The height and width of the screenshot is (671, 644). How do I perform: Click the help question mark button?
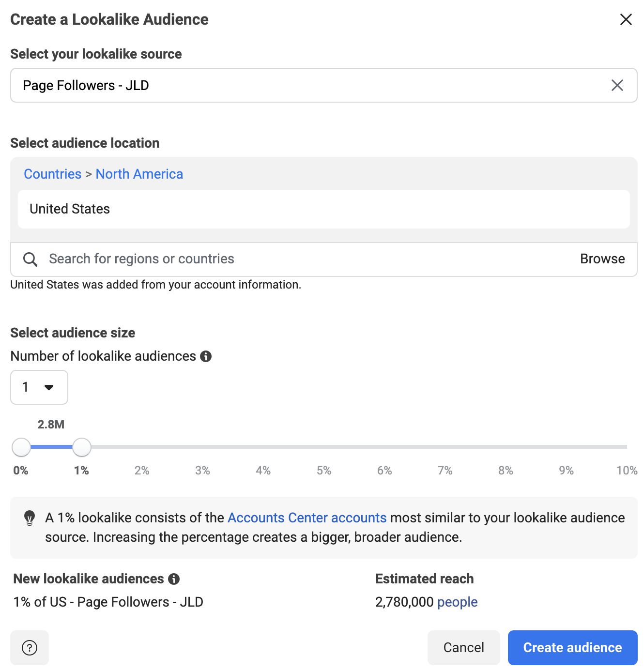30,648
